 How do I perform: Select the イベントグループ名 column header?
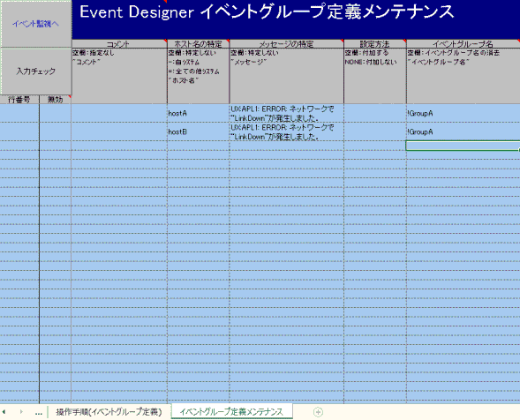[x=463, y=44]
